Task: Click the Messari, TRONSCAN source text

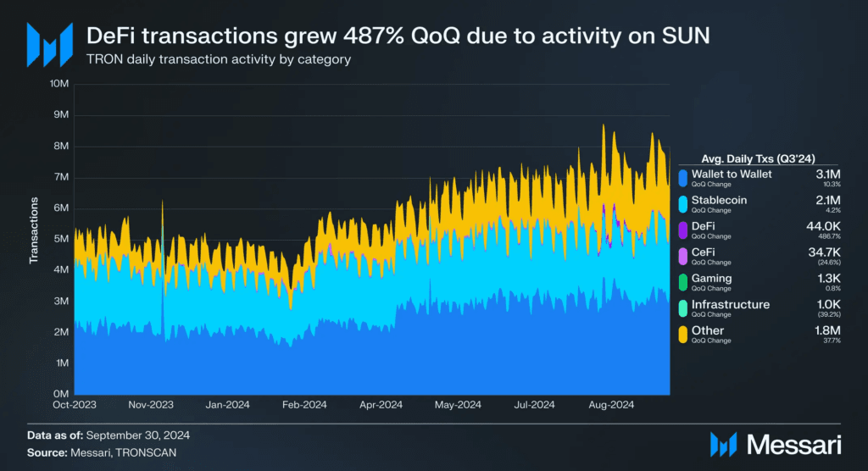Action: pos(124,452)
